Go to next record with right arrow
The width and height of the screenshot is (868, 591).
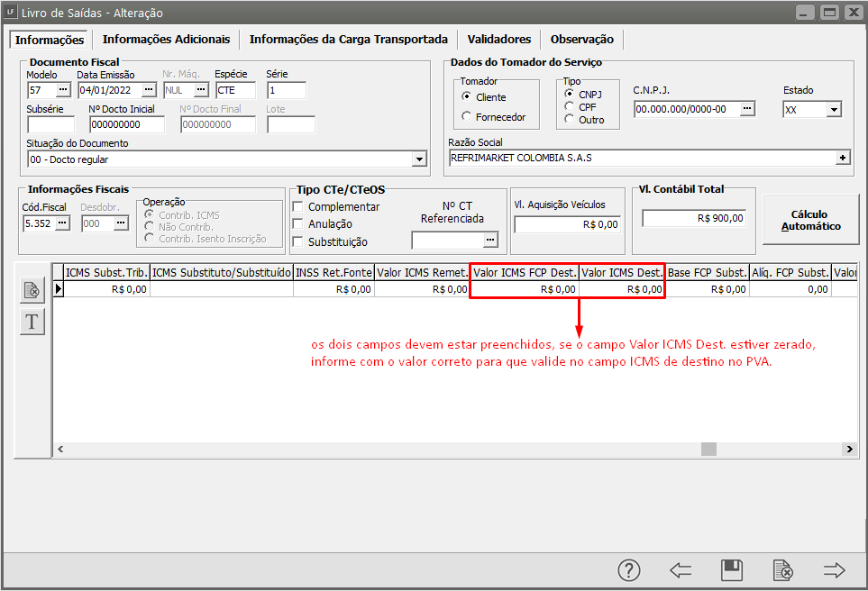pyautogui.click(x=835, y=570)
